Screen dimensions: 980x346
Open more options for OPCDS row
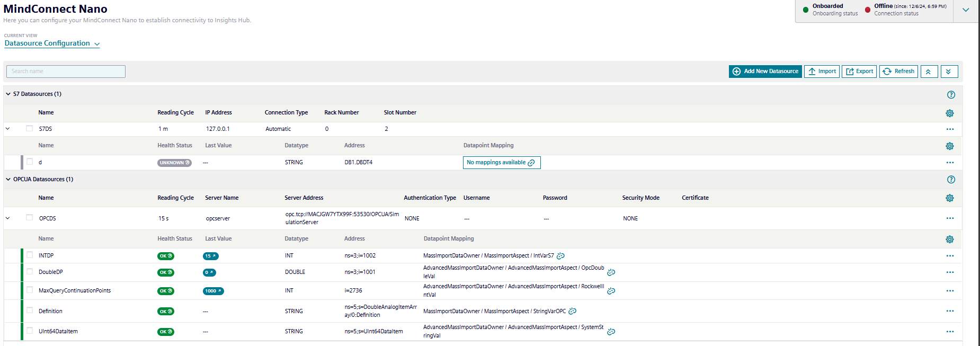coord(950,218)
